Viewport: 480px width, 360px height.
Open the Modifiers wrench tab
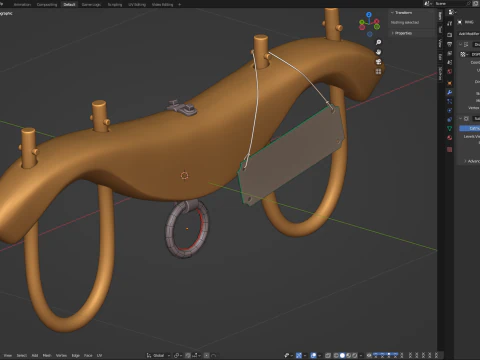tap(450, 92)
